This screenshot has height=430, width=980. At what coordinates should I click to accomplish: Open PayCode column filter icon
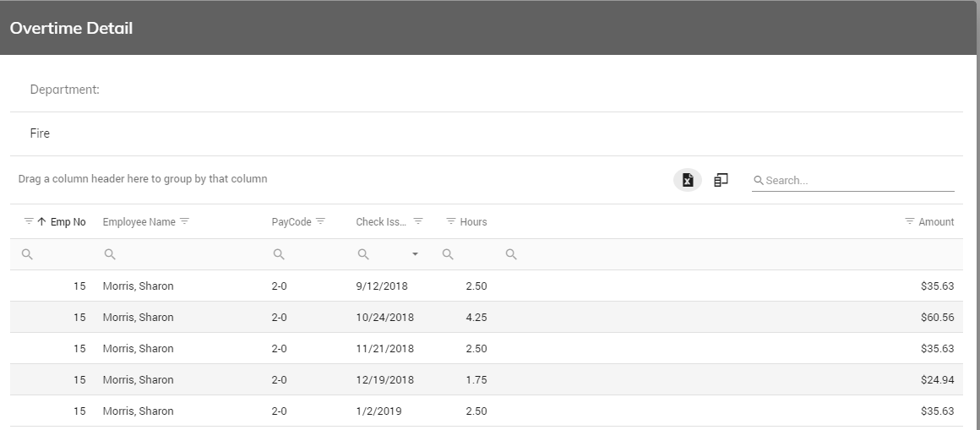coord(321,221)
